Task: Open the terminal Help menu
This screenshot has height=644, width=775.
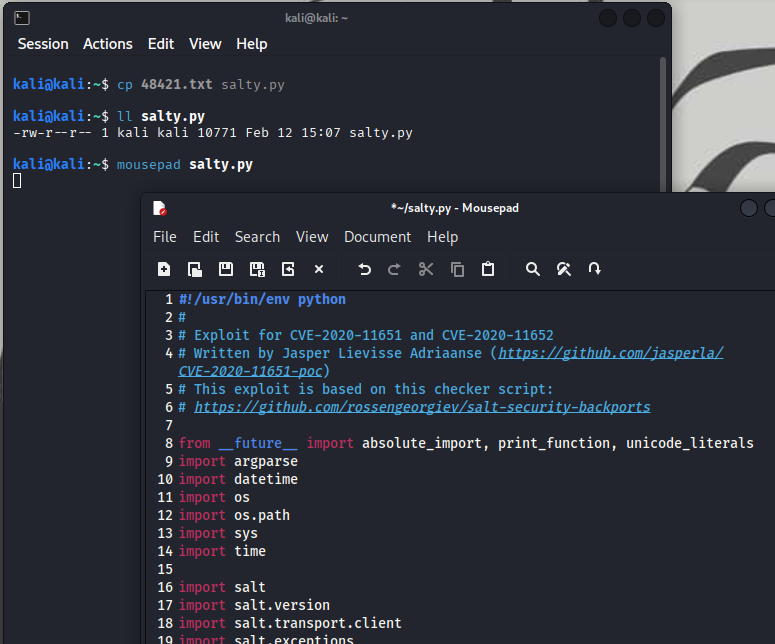Action: pyautogui.click(x=252, y=44)
